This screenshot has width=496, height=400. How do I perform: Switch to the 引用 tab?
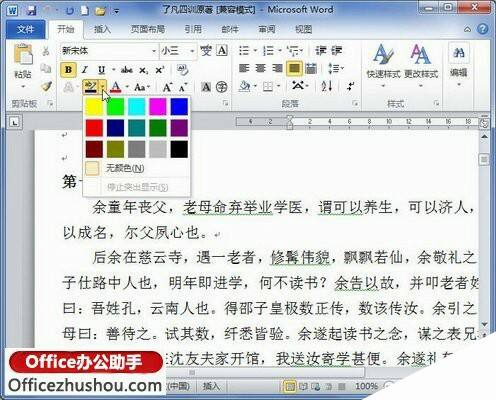coord(193,29)
